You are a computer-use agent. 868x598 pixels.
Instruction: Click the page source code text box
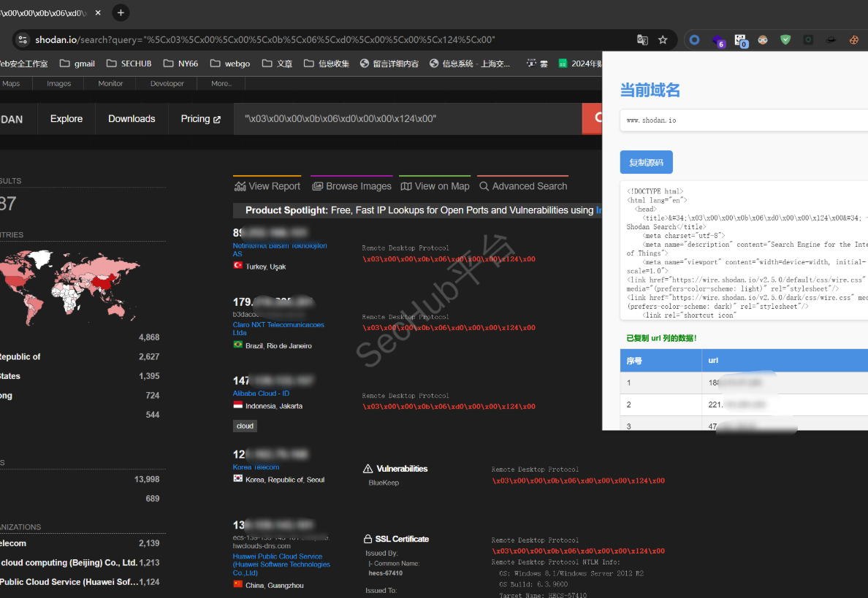pos(744,250)
